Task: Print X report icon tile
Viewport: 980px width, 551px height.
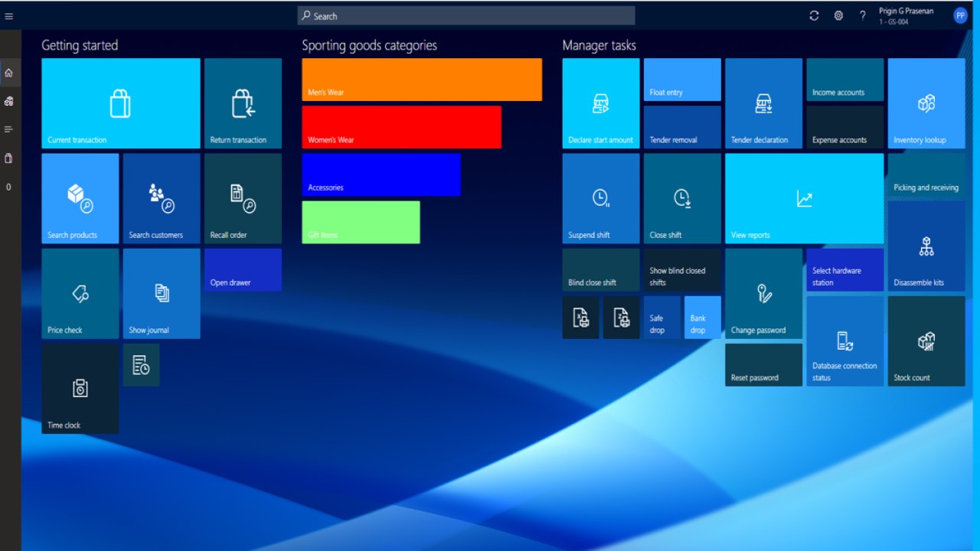Action: pyautogui.click(x=580, y=317)
